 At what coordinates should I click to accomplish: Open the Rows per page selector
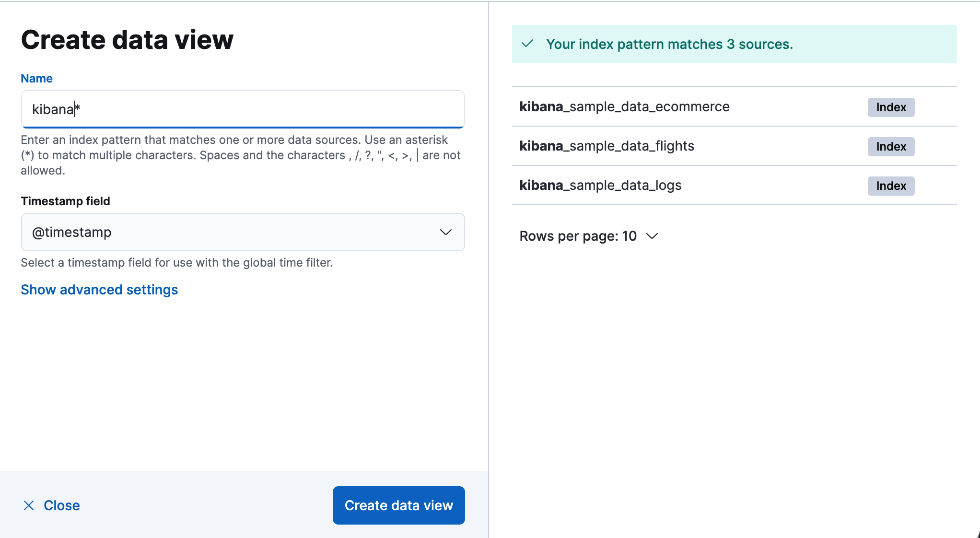(x=589, y=236)
